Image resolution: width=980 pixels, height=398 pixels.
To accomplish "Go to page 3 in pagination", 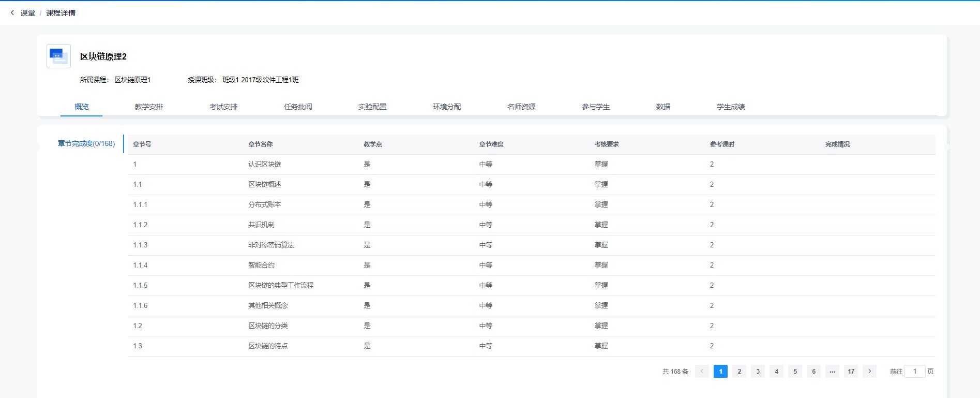I will click(x=758, y=371).
